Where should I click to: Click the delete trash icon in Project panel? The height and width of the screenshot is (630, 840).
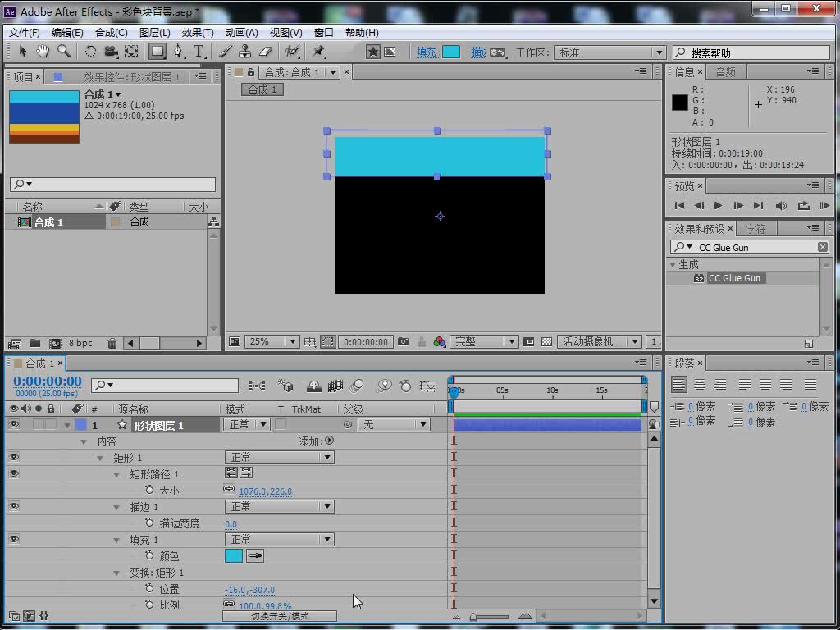point(112,344)
